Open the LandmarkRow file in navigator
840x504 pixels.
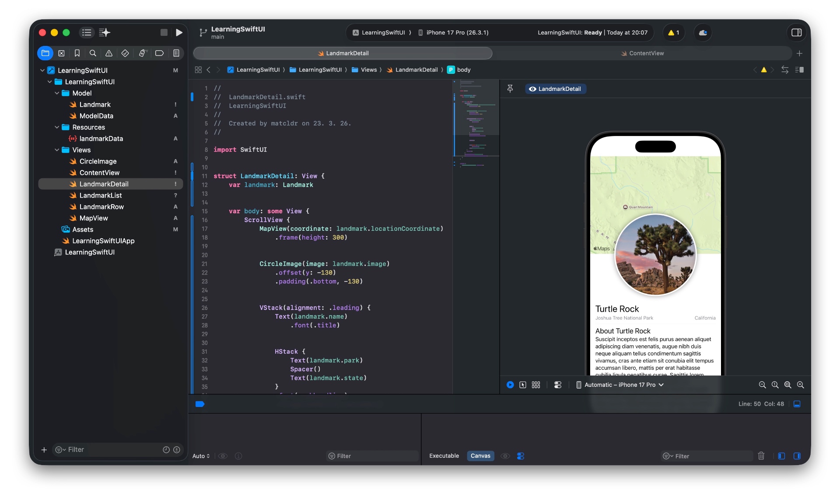(x=101, y=207)
